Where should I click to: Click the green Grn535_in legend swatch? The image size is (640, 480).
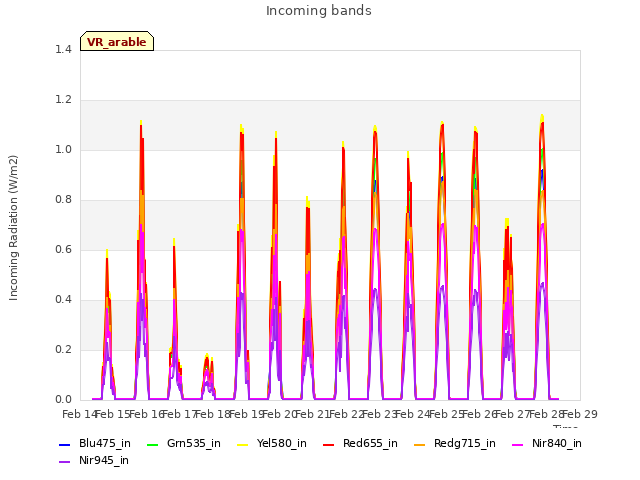(x=152, y=444)
